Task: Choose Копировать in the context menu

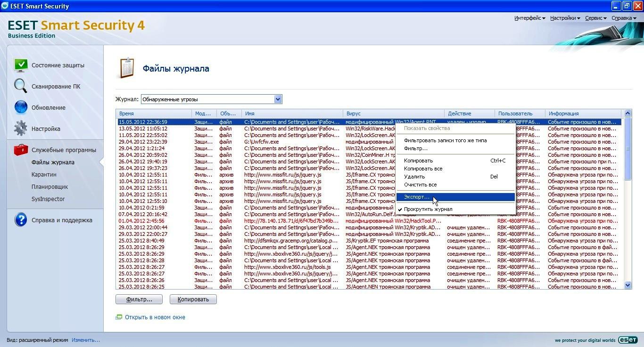Action: click(455, 161)
